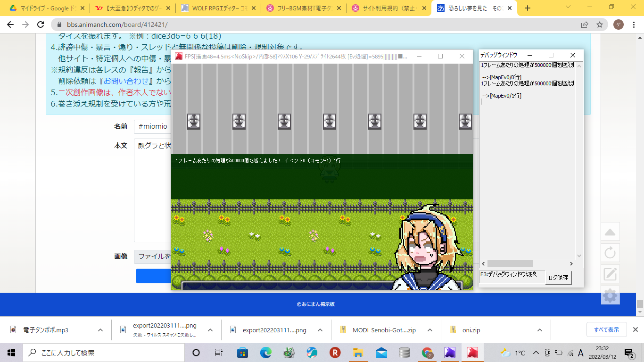Click the ログ保存 button in debug window

pyautogui.click(x=559, y=278)
